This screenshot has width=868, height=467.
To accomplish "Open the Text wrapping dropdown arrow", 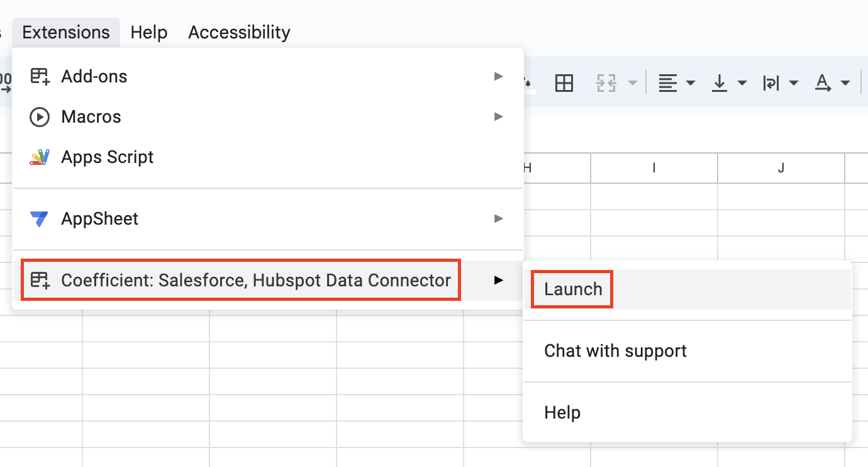I will 794,83.
